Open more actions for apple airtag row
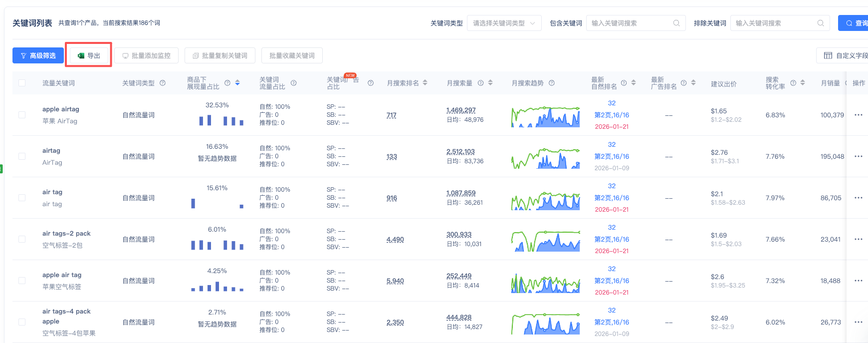The image size is (868, 343). (x=858, y=115)
